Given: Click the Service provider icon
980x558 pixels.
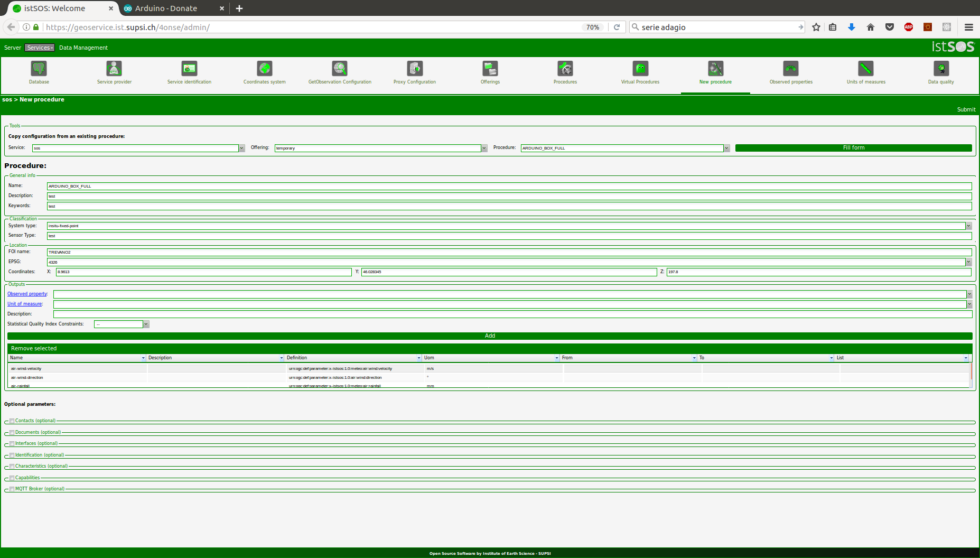Looking at the screenshot, I should 114,69.
